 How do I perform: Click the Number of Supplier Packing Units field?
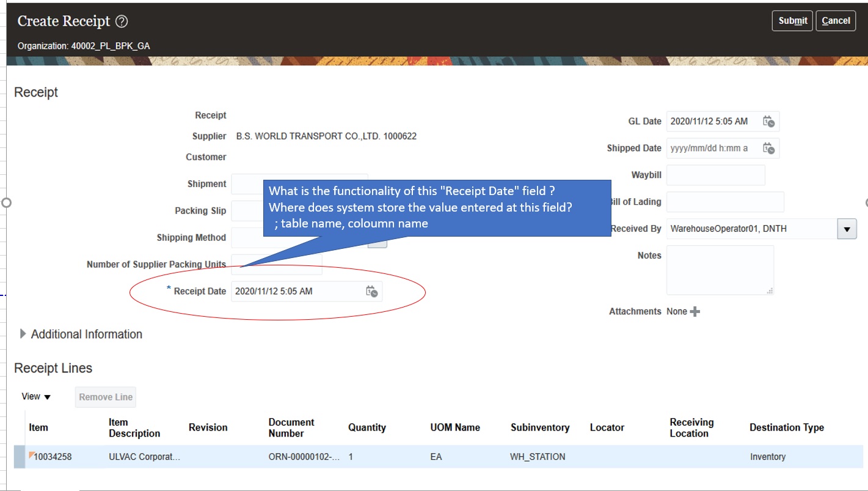275,264
